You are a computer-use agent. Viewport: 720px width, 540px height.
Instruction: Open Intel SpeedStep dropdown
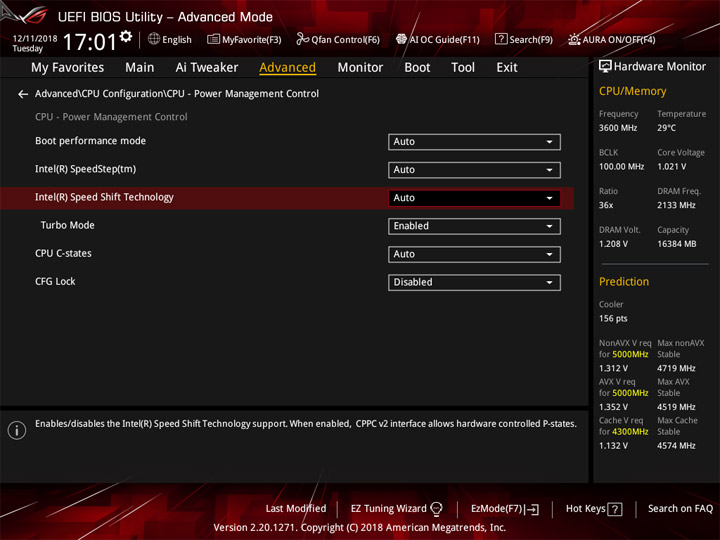(474, 170)
